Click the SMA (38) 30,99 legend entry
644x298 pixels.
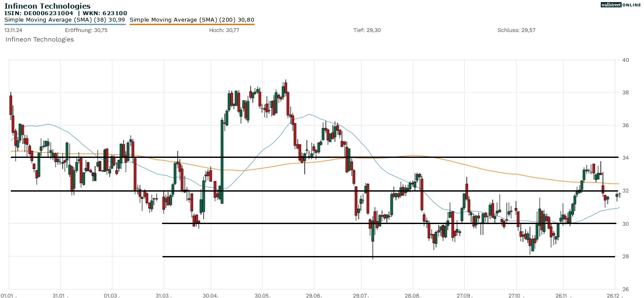click(65, 19)
